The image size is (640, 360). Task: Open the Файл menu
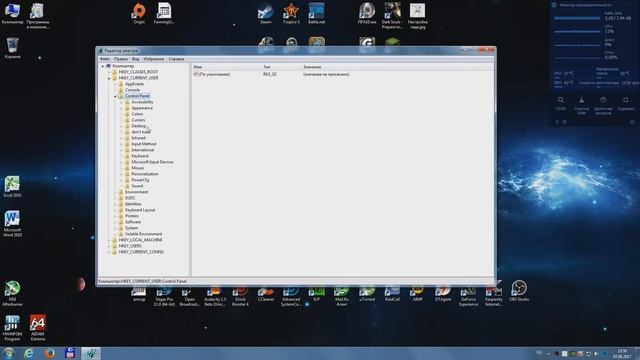[105, 59]
